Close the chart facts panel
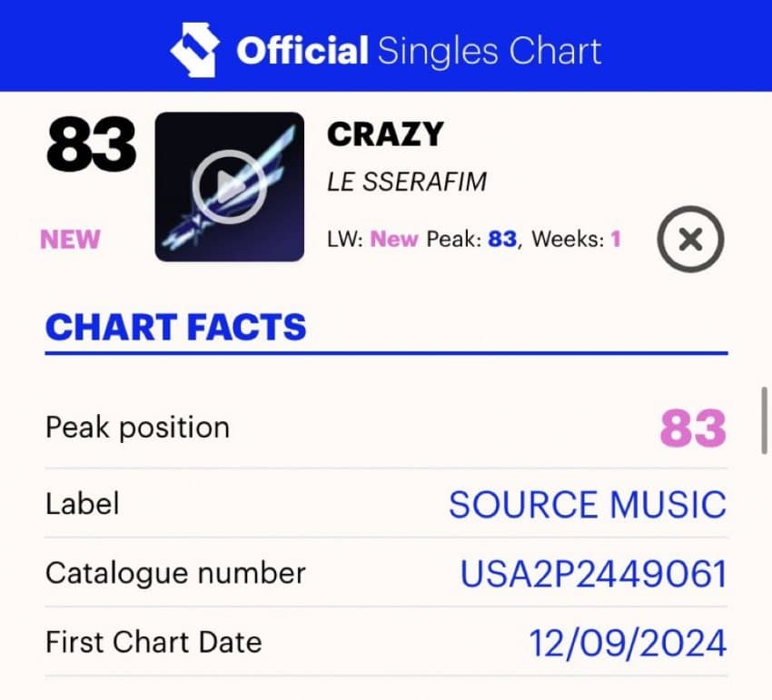This screenshot has height=700, width=772. (x=690, y=240)
